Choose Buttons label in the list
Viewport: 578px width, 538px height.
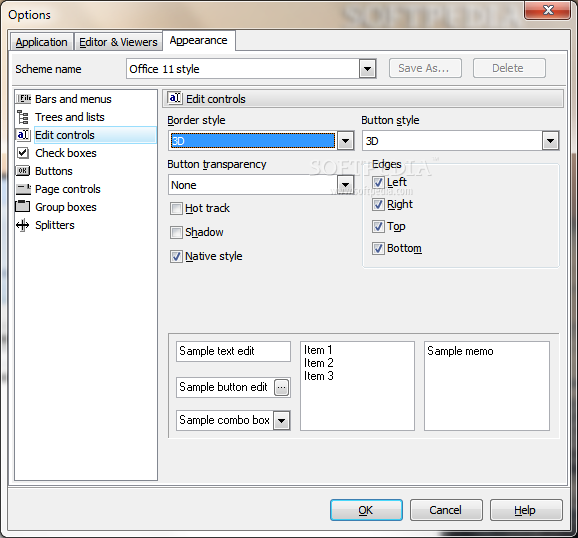click(x=54, y=171)
